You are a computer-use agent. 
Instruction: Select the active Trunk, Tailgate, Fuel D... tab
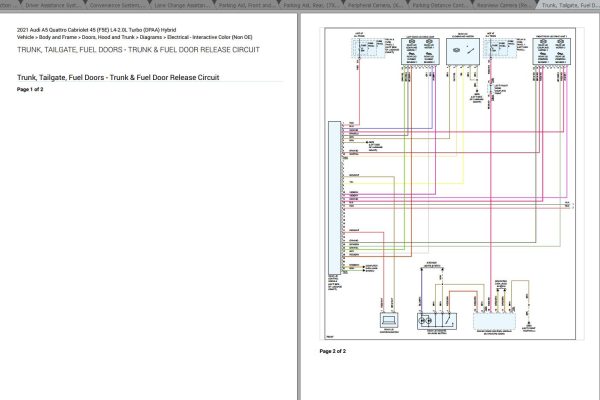(569, 5)
